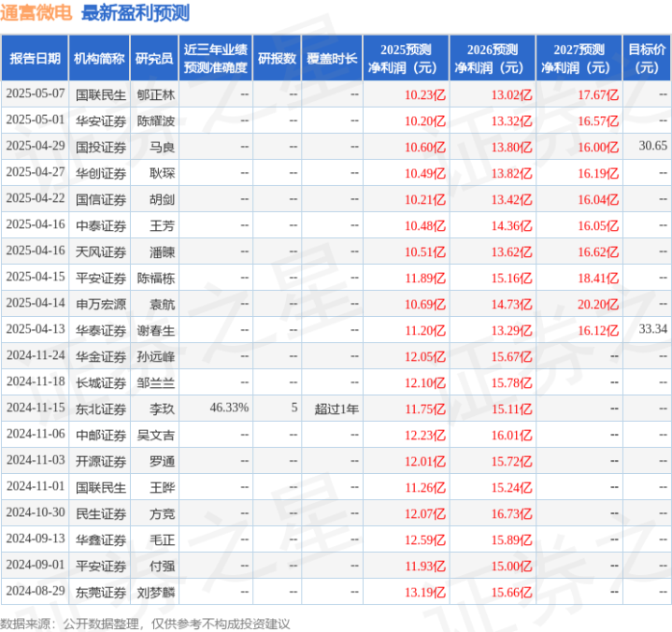This screenshot has height=632, width=672.
Task: Click the date 2024-09-01
Action: coord(36,565)
